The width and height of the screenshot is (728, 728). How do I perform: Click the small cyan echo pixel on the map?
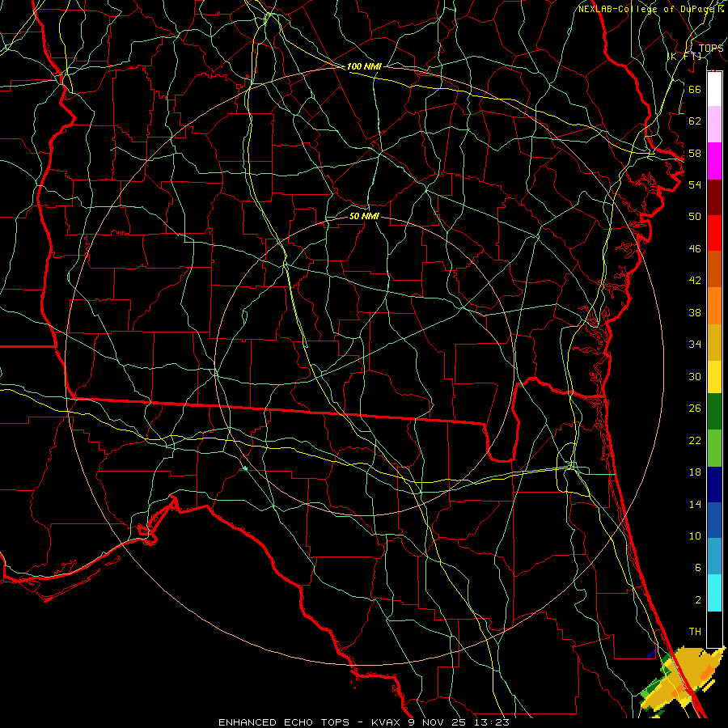(245, 468)
